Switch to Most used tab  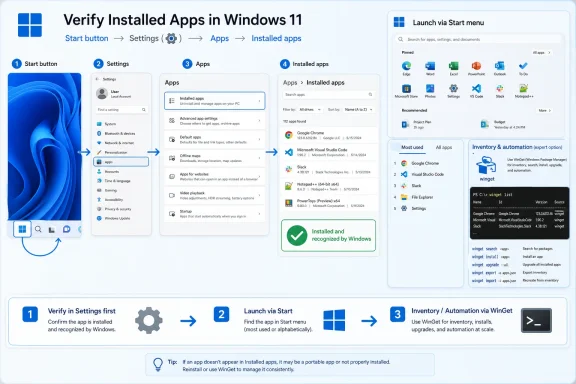(x=412, y=147)
